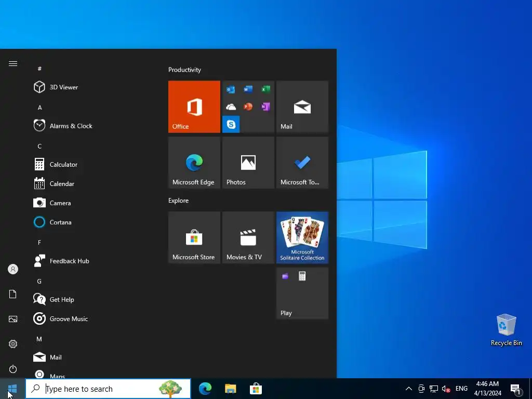This screenshot has width=532, height=399.
Task: Open the Power options menu
Action: (13, 369)
